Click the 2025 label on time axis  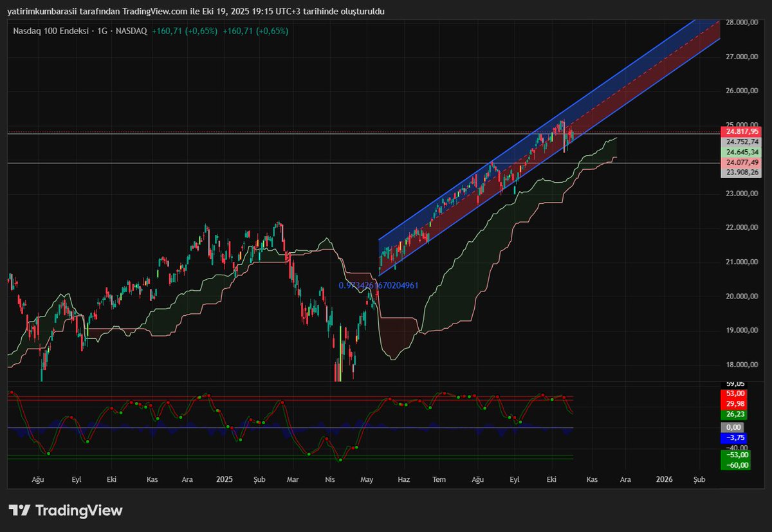click(x=225, y=479)
